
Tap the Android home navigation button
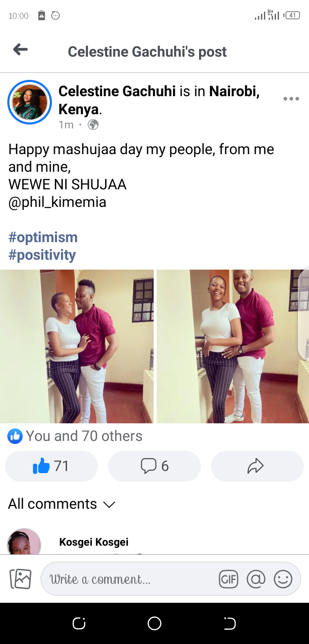[154, 623]
